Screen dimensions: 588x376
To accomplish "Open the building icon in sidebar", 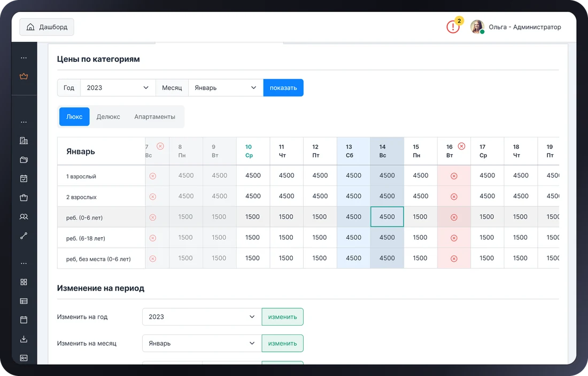I will [x=24, y=140].
